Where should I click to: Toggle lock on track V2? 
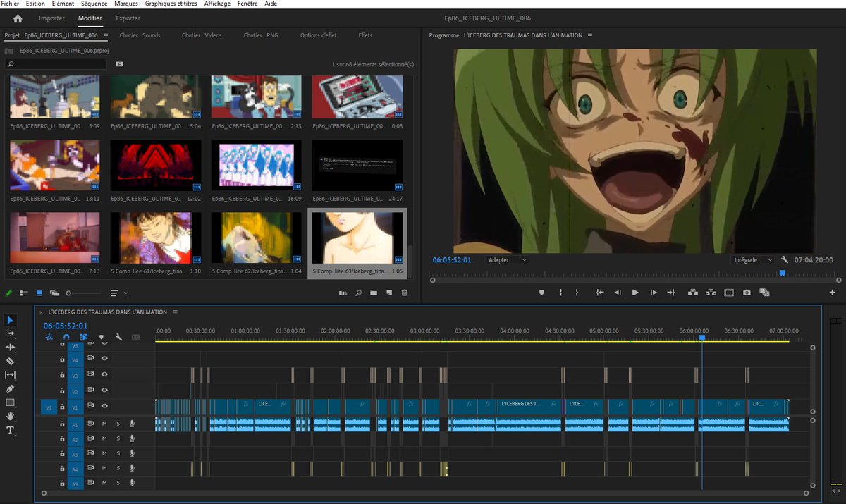point(62,391)
